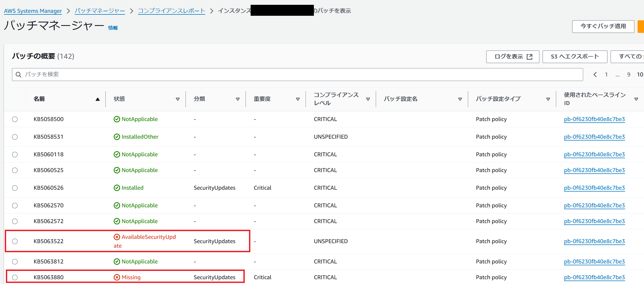The image size is (644, 284).
Task: Click the red icon on KB5063522's AvailableSecurityUpdate status
Action: pos(117,237)
